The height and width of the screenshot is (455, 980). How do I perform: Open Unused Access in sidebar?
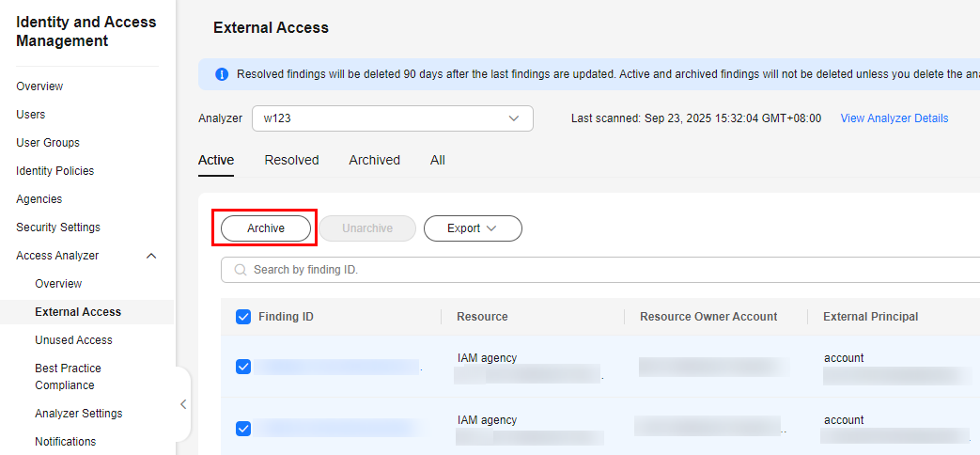point(73,340)
